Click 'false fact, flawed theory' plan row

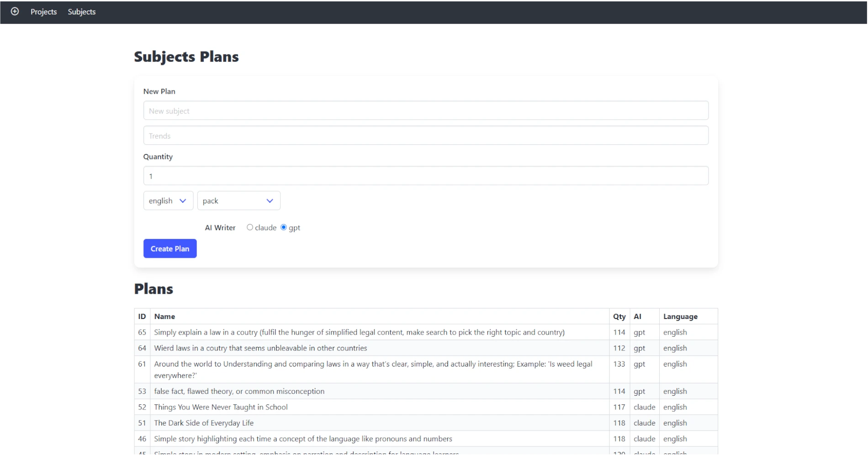[239, 391]
